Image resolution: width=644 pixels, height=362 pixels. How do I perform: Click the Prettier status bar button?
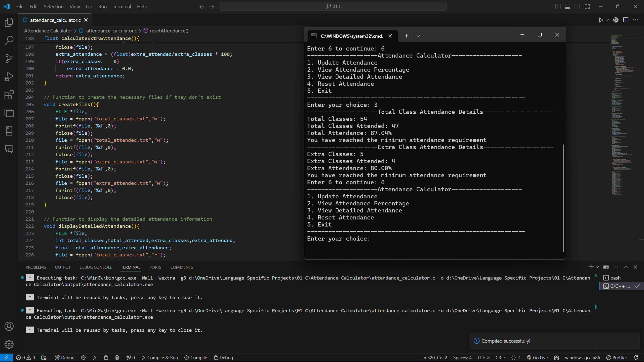[x=617, y=357]
